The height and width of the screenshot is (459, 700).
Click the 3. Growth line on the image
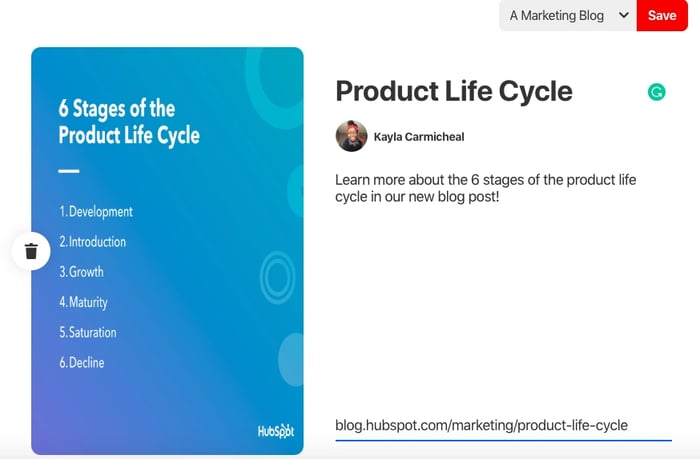(x=82, y=272)
